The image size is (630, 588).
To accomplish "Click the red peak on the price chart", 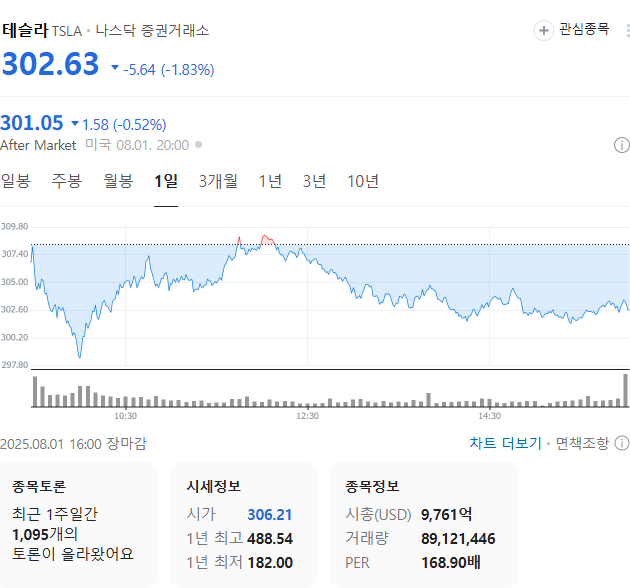I will coord(267,240).
